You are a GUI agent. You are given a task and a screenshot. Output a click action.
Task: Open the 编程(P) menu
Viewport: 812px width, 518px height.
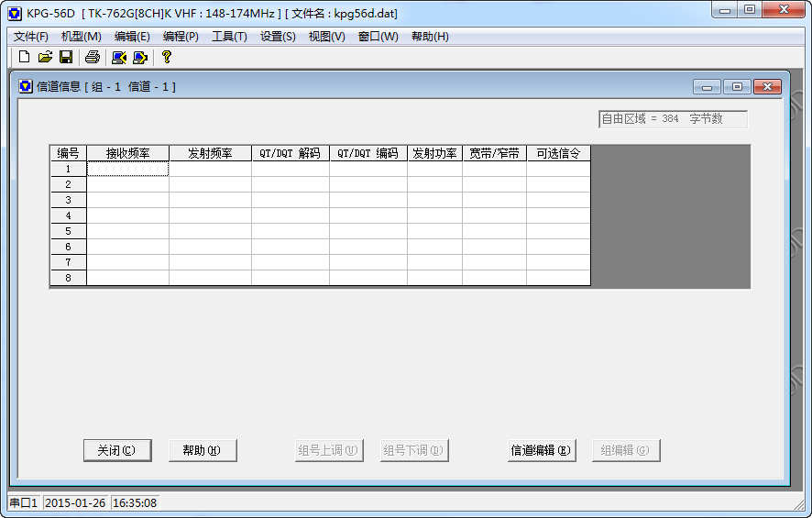181,37
